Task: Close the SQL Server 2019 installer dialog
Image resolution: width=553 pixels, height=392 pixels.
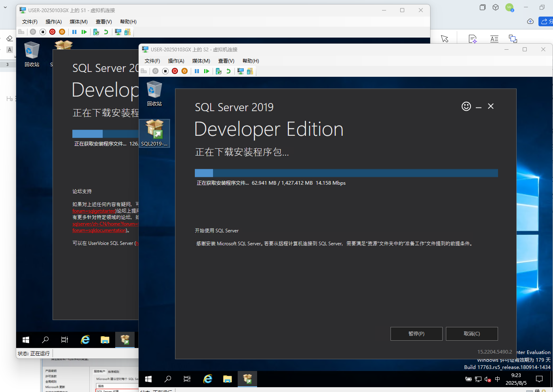Action: click(491, 106)
